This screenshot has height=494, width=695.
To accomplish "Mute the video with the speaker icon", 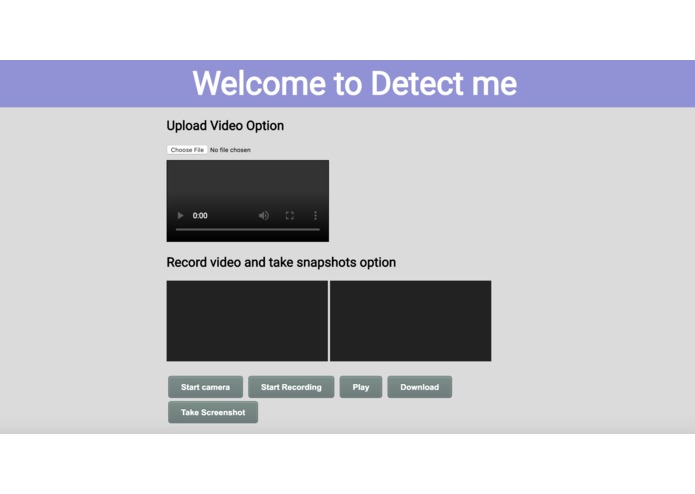I will (264, 216).
